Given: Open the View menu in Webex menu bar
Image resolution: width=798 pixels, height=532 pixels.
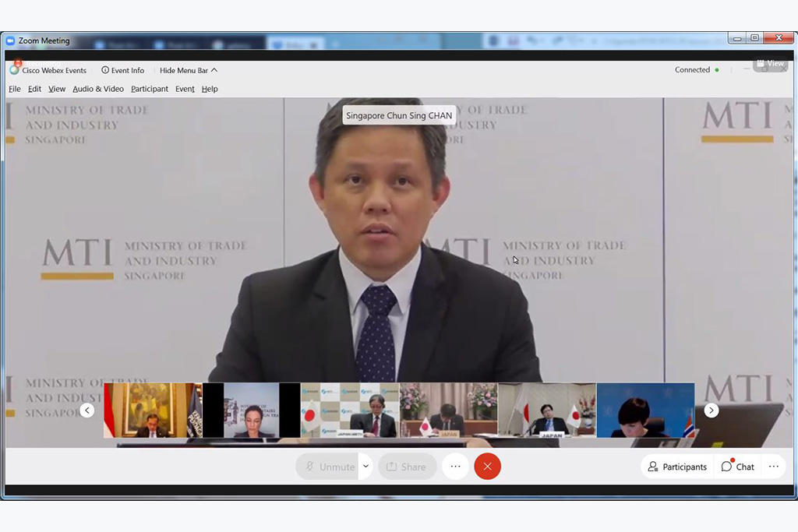Looking at the screenshot, I should (x=57, y=89).
